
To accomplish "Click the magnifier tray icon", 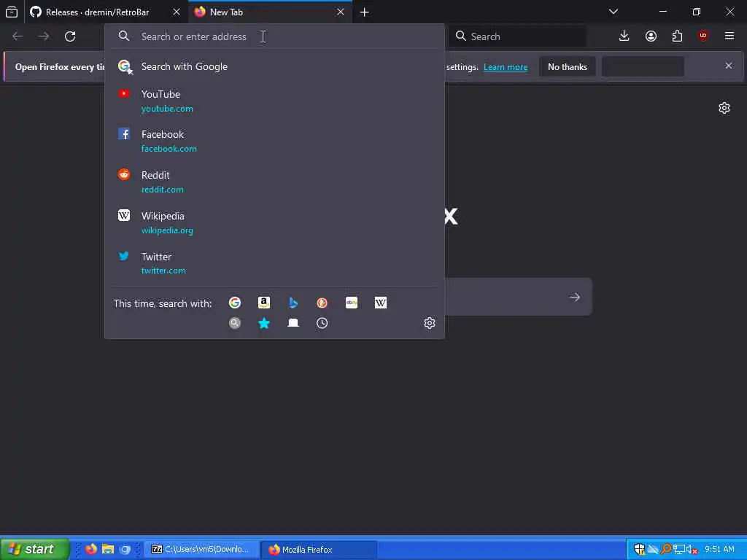I will tap(666, 549).
